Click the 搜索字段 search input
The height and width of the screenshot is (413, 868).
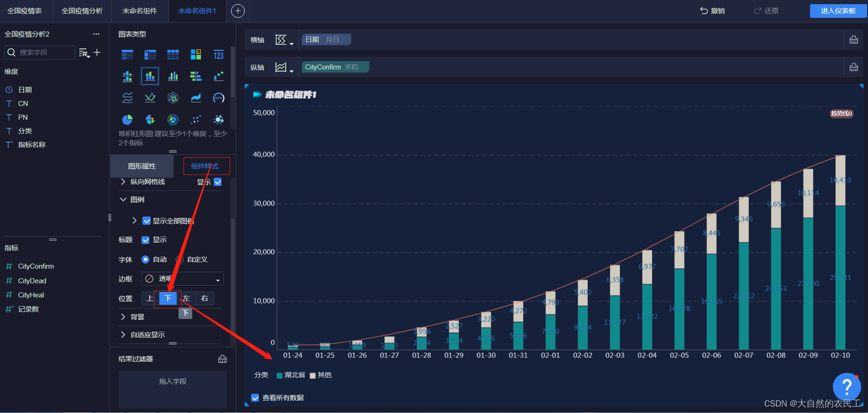pyautogui.click(x=40, y=53)
